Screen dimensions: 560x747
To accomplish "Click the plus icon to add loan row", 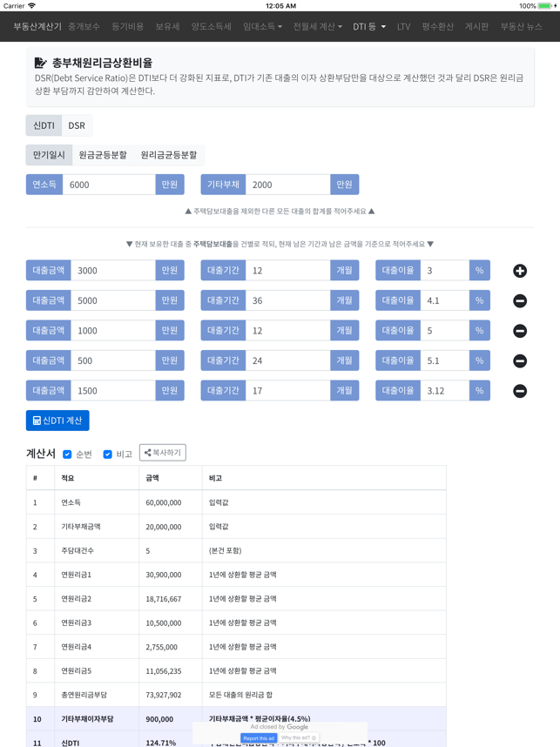I will pos(520,271).
